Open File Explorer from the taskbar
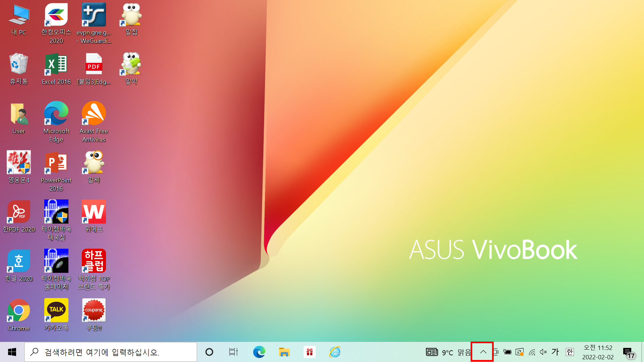 pos(284,352)
